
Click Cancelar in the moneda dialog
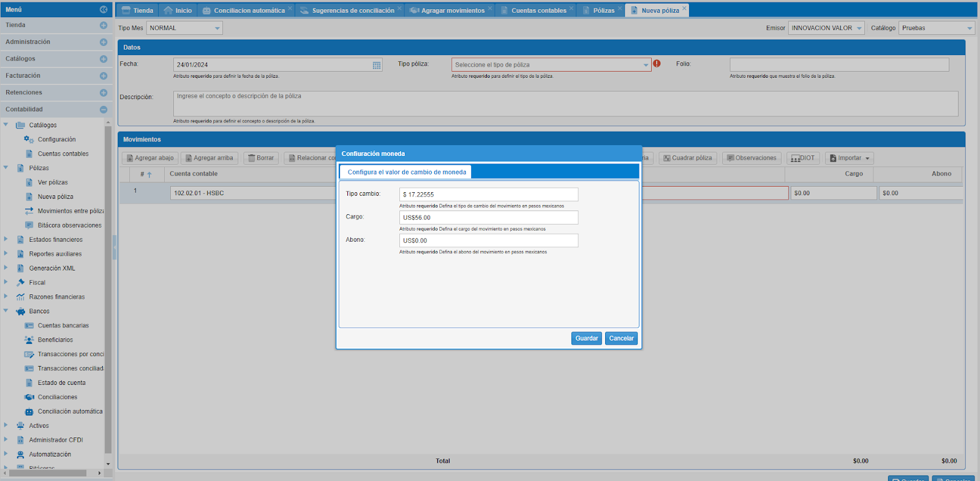click(621, 338)
